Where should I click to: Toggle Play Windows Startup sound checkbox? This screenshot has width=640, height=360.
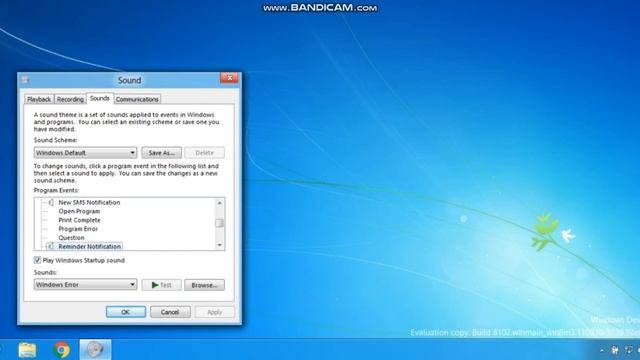38,260
